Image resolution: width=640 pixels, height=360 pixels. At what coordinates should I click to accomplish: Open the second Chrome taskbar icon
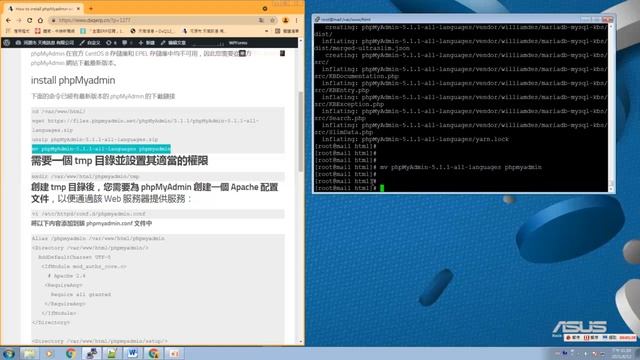(154, 353)
